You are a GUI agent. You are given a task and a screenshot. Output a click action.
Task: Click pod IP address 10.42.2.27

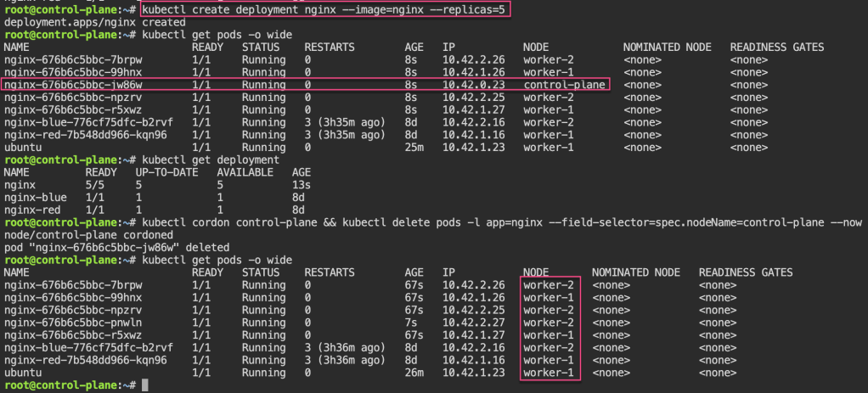pyautogui.click(x=471, y=323)
